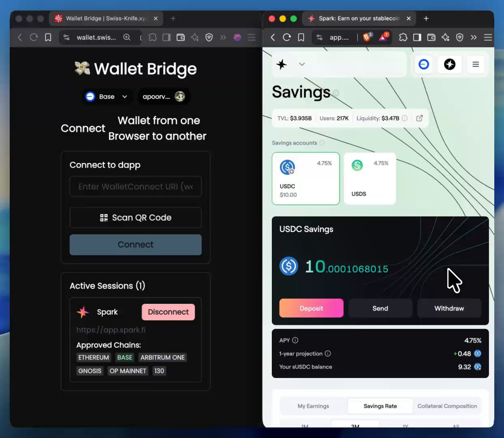The width and height of the screenshot is (504, 438).
Task: Click the https://app.spark.fi session URL
Action: point(111,330)
